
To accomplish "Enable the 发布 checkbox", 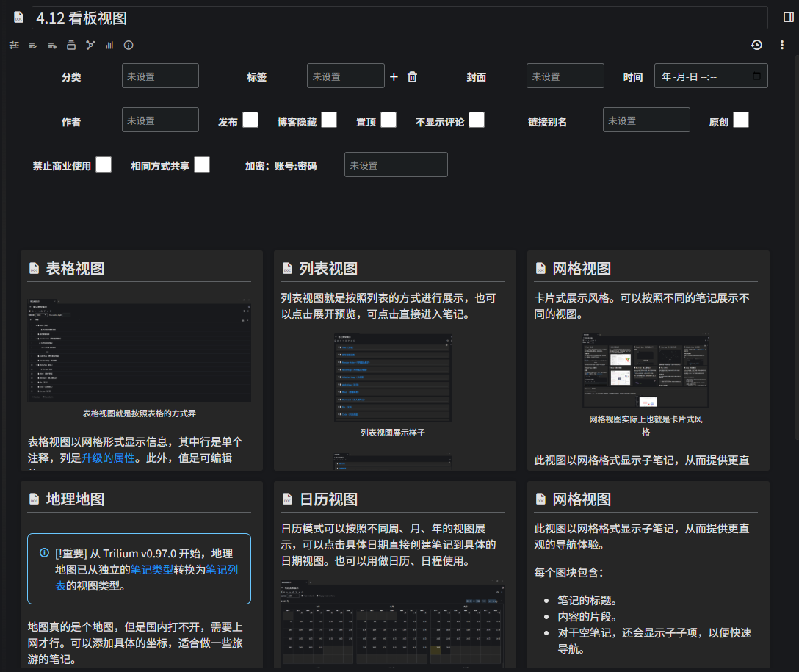I will [x=250, y=120].
